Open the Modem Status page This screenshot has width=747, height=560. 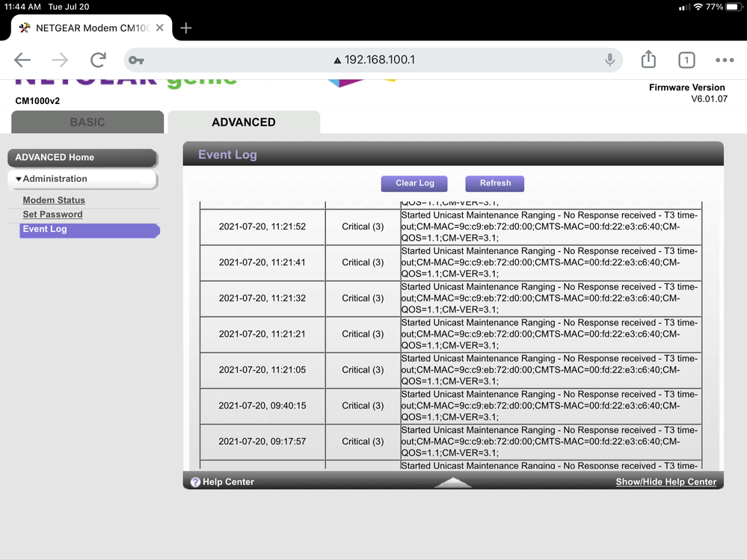coord(52,200)
